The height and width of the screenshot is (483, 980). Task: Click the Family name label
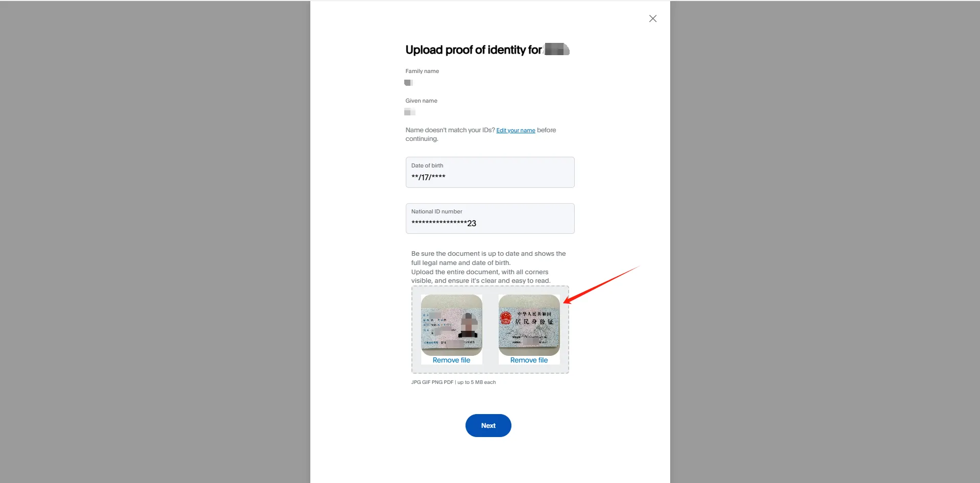click(422, 71)
